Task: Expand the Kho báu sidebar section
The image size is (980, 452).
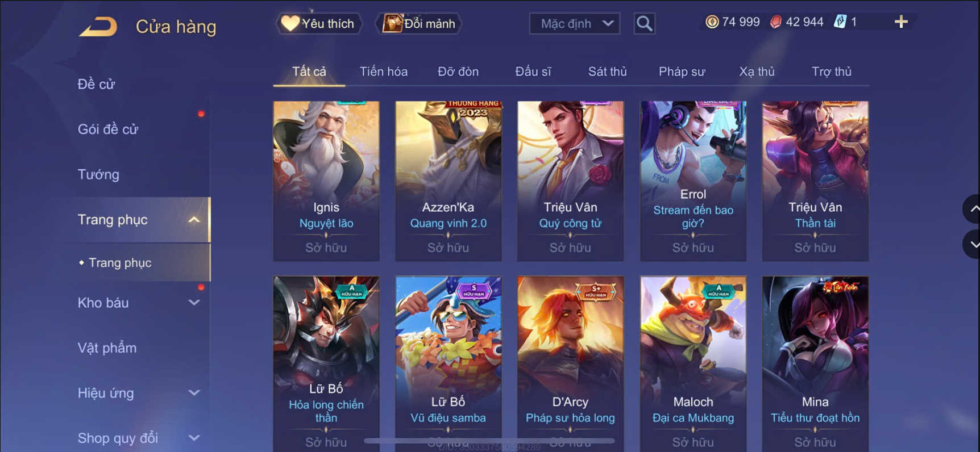Action: point(194,303)
